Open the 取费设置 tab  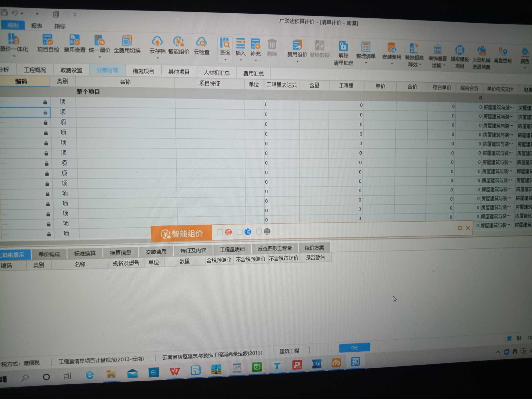pos(71,70)
